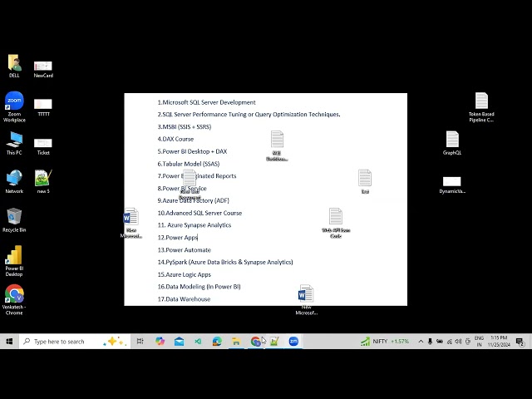Open the Recycle Bin
The height and width of the screenshot is (399, 532).
tap(14, 220)
